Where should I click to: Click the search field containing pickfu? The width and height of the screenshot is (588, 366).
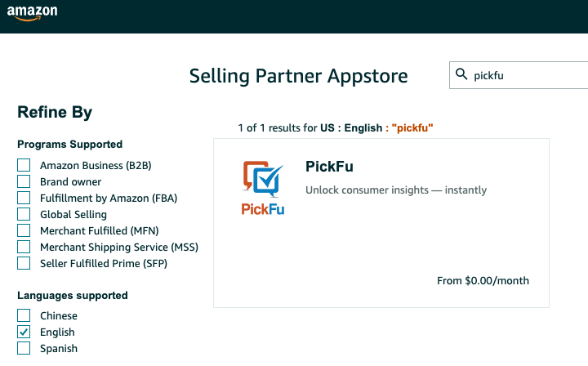(x=519, y=75)
